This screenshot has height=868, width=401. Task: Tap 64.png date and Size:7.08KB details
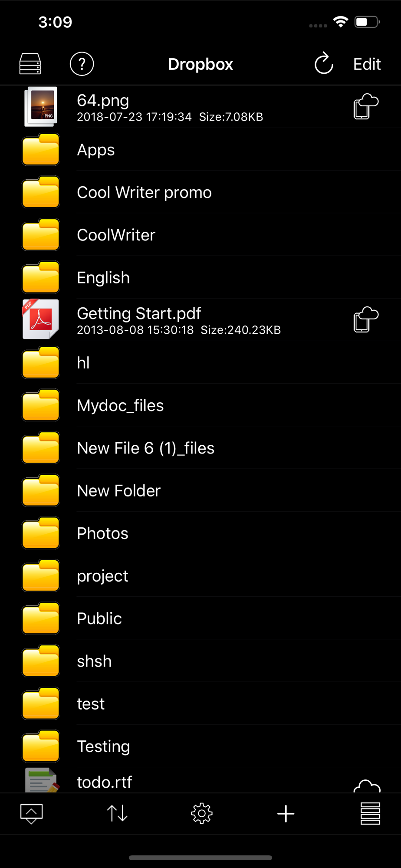(x=170, y=117)
